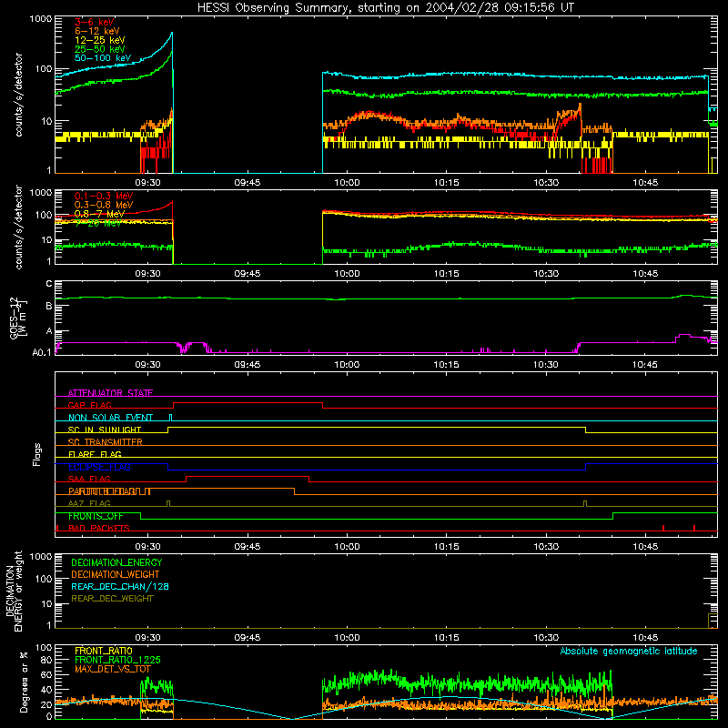Click '09:30' tick under the Flags panel

(x=147, y=547)
